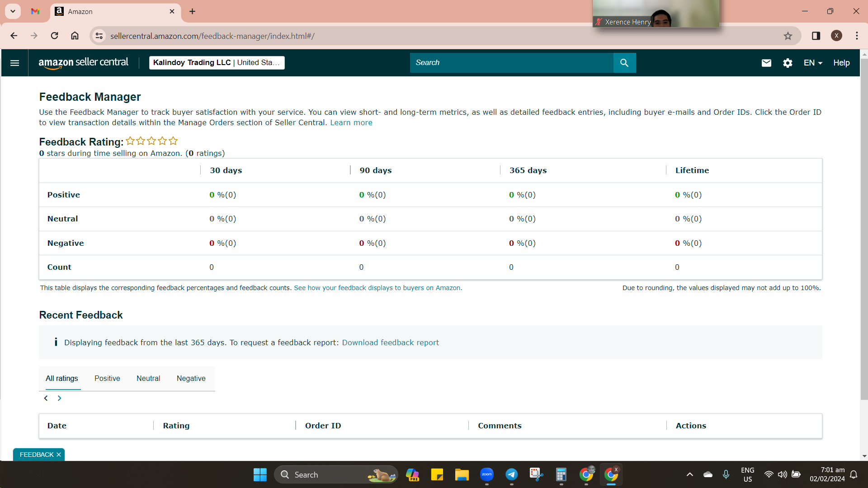Open the Chrome three-dot menu
The height and width of the screenshot is (488, 868).
857,36
